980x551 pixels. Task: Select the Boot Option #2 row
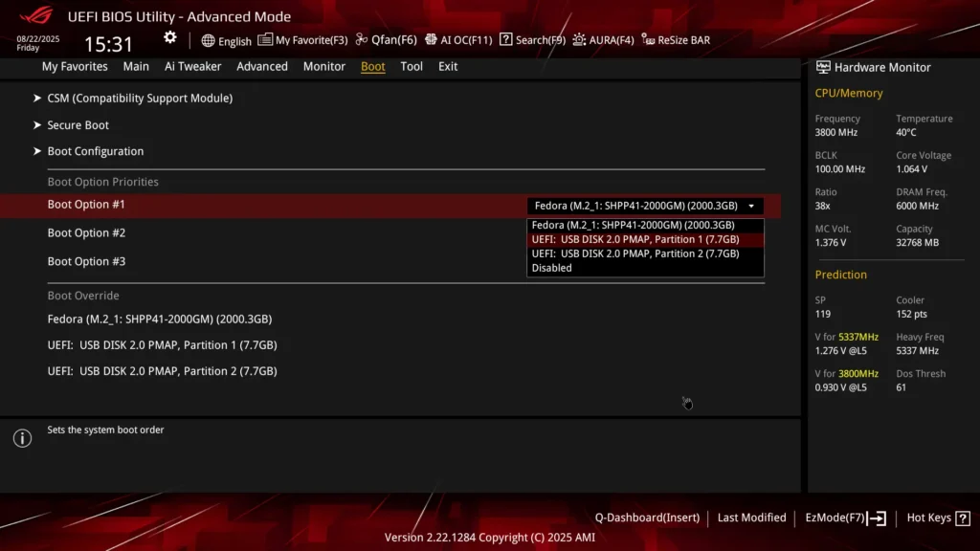[86, 233]
